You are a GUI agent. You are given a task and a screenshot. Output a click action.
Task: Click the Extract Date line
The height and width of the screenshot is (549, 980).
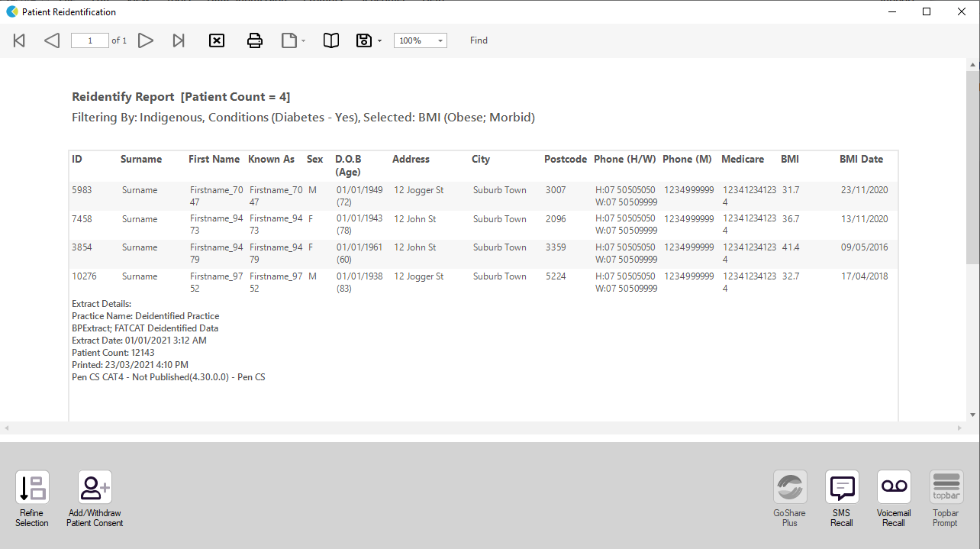coord(139,341)
